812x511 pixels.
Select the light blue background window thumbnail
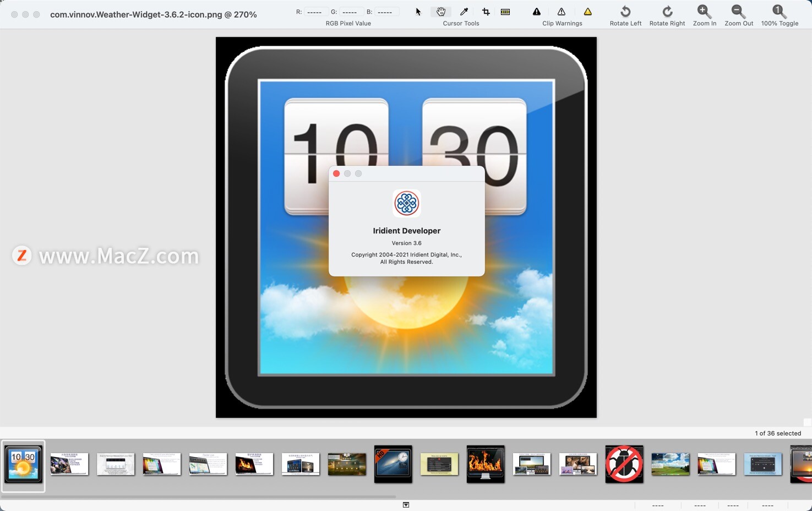(763, 464)
